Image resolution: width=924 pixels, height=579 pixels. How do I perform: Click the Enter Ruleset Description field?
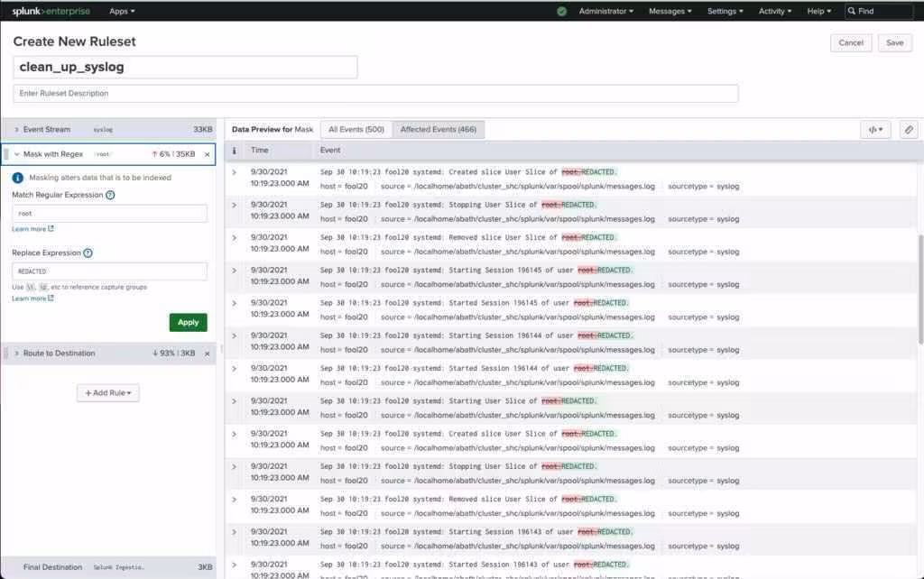(x=375, y=94)
